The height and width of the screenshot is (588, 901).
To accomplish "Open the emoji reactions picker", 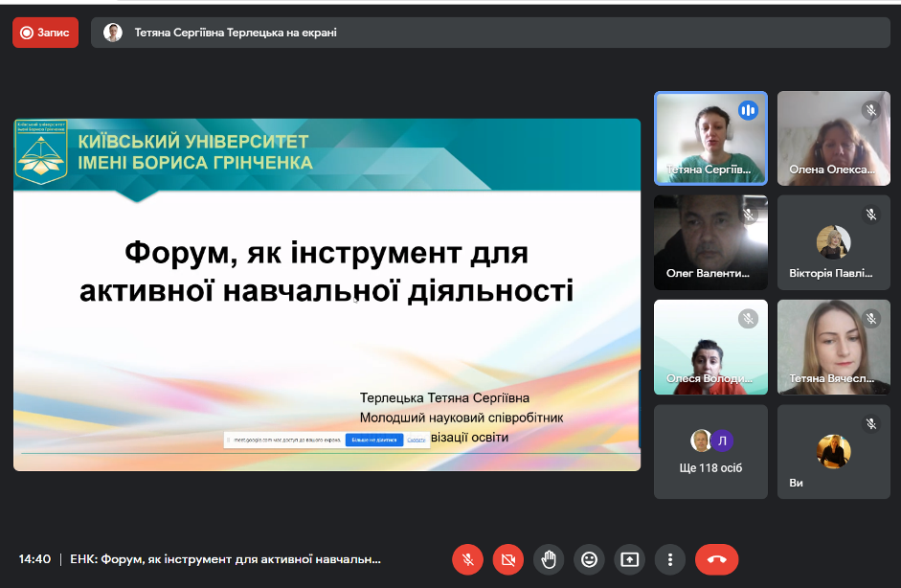I will pyautogui.click(x=589, y=559).
